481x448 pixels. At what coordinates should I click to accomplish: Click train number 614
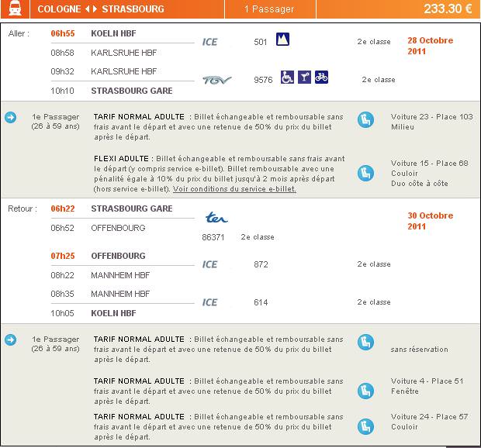click(x=261, y=302)
